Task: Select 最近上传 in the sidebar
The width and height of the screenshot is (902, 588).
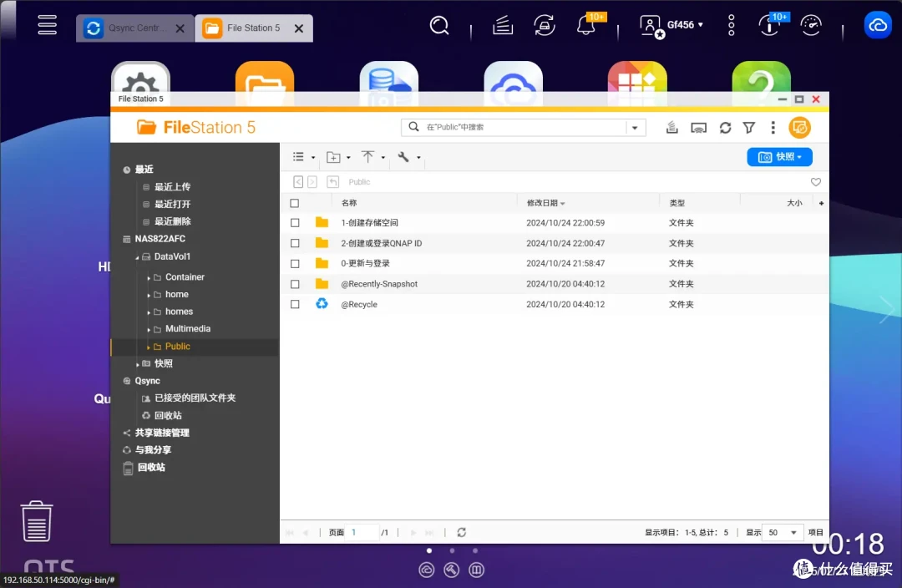Action: [x=172, y=187]
